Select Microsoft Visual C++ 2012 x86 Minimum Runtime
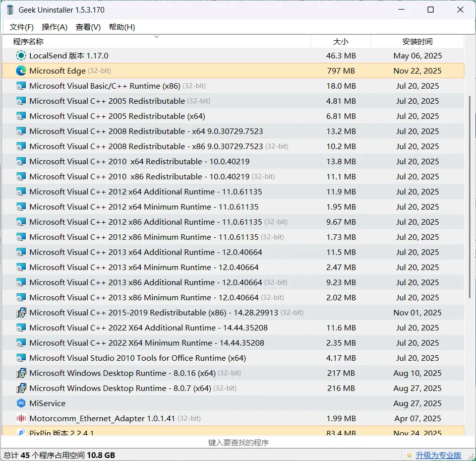This screenshot has width=476, height=461. click(x=233, y=237)
